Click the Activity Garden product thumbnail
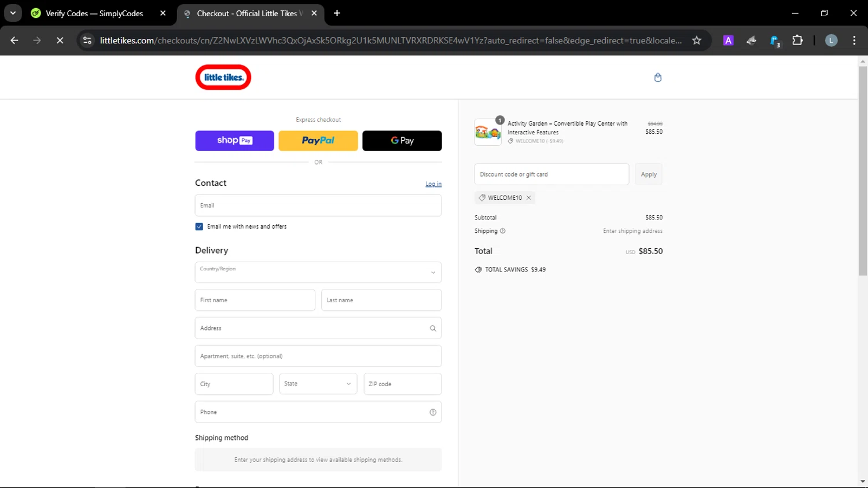 click(x=488, y=133)
